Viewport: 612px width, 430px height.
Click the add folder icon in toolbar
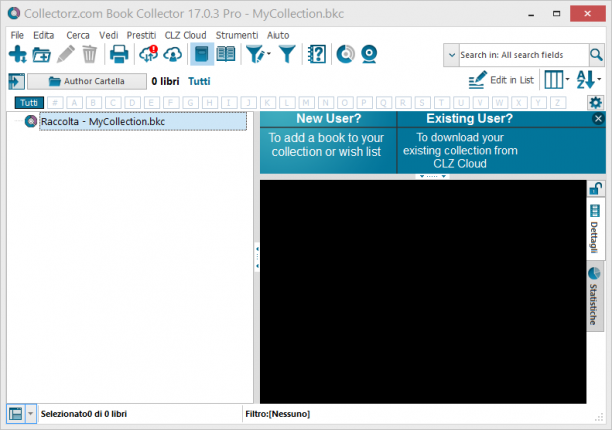pyautogui.click(x=41, y=55)
